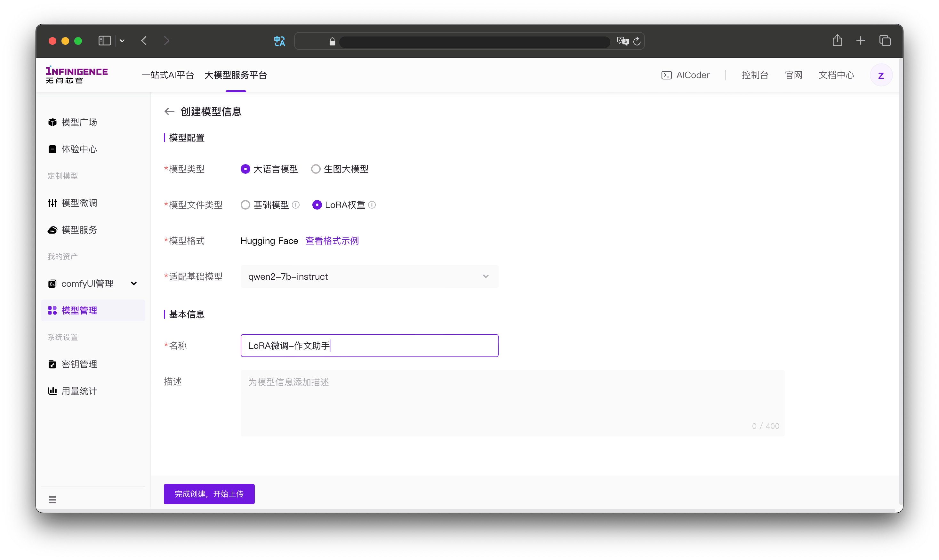This screenshot has width=939, height=560.
Task: Open 模型微调 in sidebar
Action: tap(93, 203)
